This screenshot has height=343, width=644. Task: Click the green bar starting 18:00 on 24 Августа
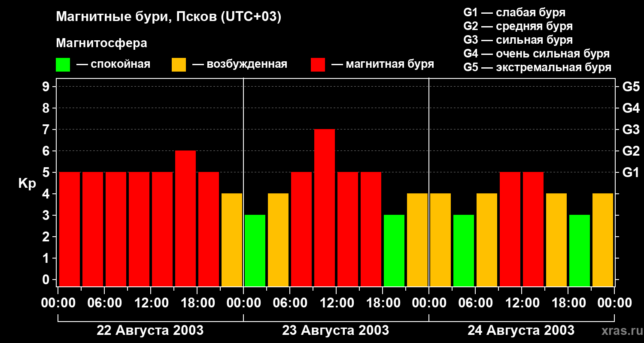[580, 251]
